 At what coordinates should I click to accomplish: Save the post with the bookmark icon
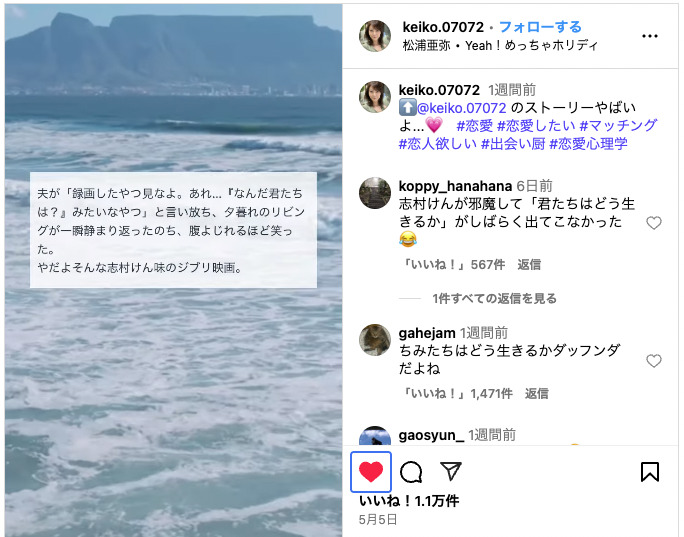coord(650,472)
